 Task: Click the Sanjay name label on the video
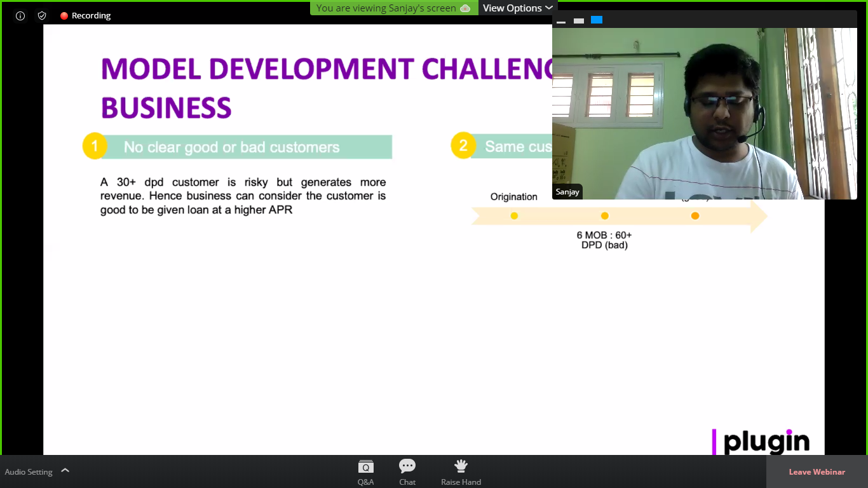567,192
